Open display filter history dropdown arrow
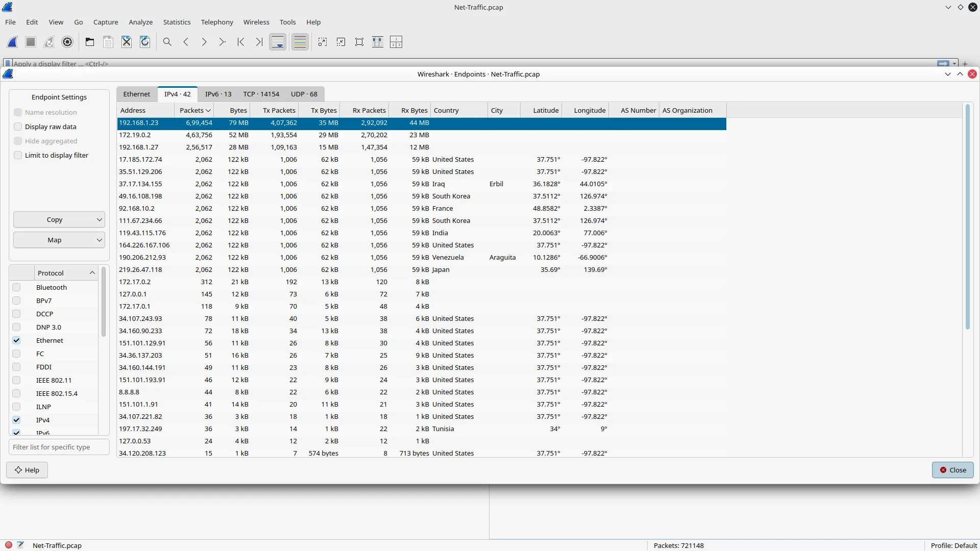Viewport: 980px width, 551px height. point(954,63)
